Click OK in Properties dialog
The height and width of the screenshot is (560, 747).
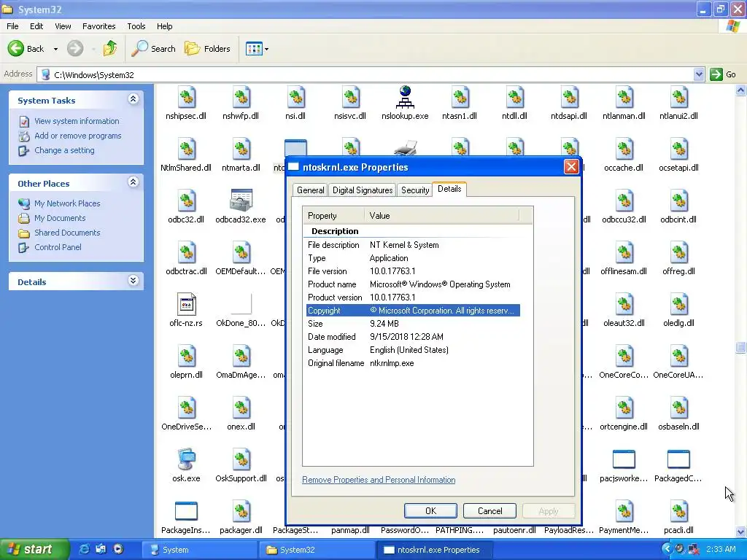click(x=430, y=511)
